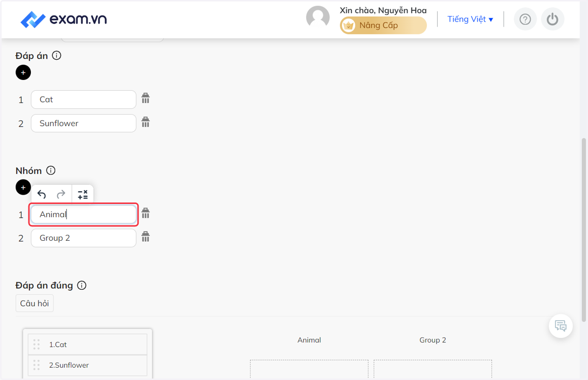
Task: Click the Group 2 column header
Action: tap(433, 340)
